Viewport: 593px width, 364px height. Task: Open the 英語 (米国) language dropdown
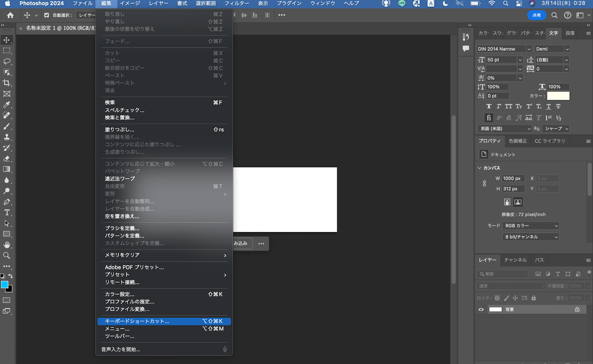(x=505, y=129)
